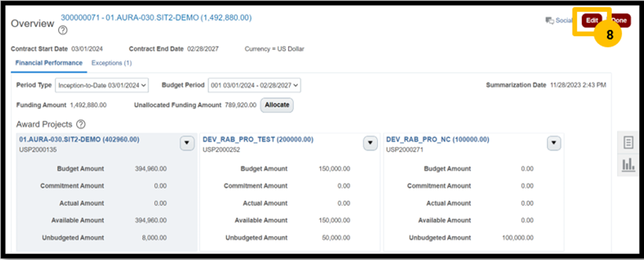This screenshot has height=260, width=644.
Task: Open the Social conversation icon
Action: (550, 21)
